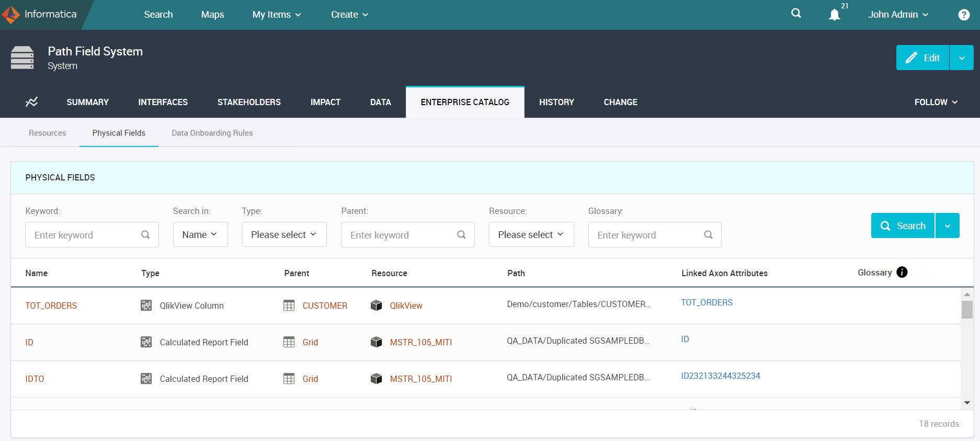
Task: Expand the My Items menu
Action: (x=277, y=15)
